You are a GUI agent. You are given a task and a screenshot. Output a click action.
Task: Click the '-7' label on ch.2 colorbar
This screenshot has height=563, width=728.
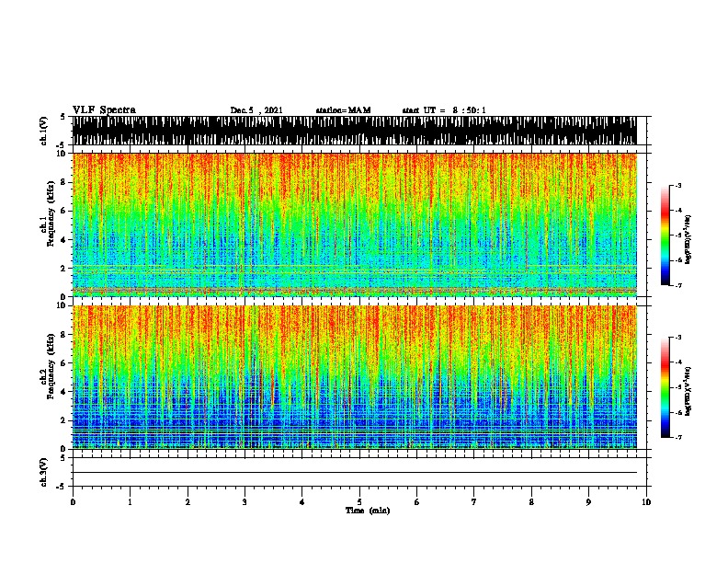pos(677,437)
